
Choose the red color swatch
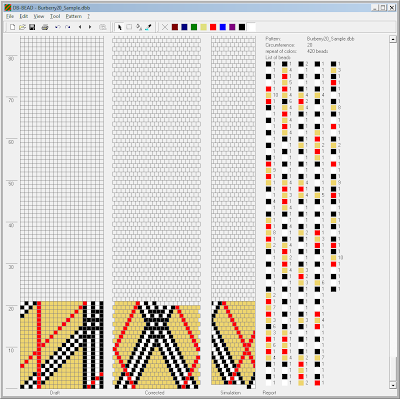click(213, 27)
